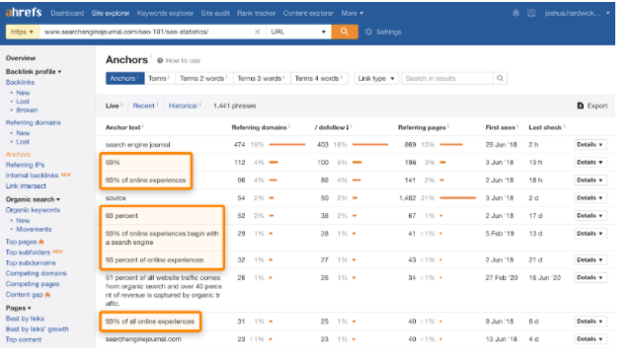637x364 pixels.
Task: Collapse the Organic search section
Action: [33, 199]
